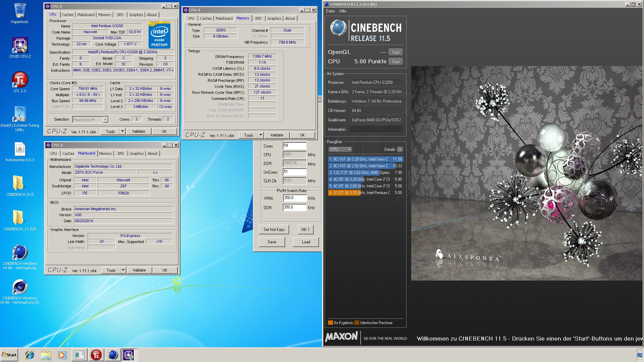The image size is (644, 362).
Task: Click the VRIN PWM field showing 350.0
Action: point(294,198)
